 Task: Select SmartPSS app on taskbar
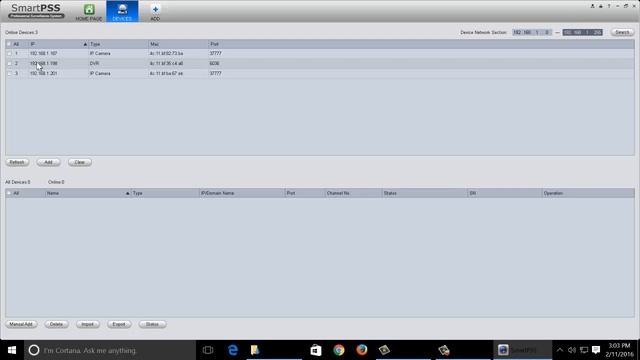coord(522,350)
